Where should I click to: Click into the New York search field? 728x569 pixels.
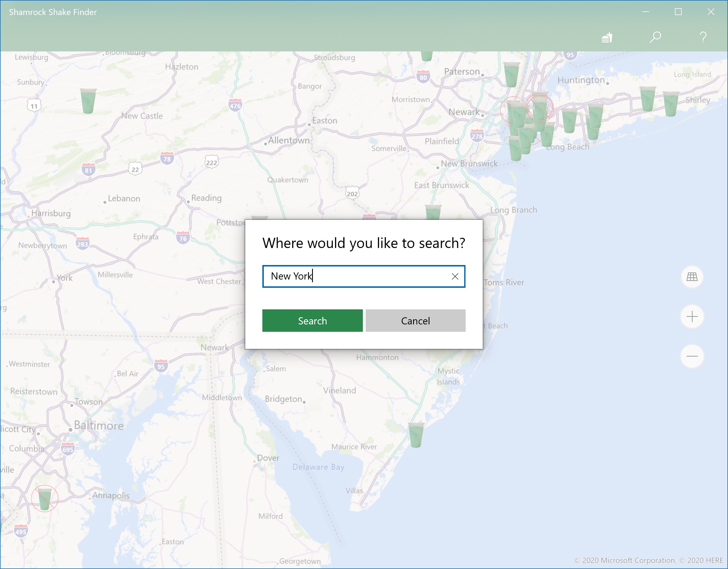353,276
